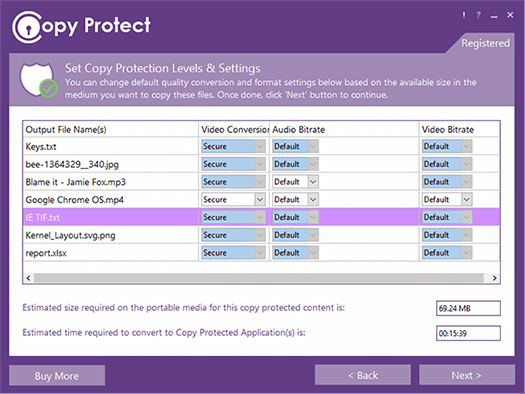
Task: Click the left arrow of horizontal scrollbar
Action: tap(28, 278)
